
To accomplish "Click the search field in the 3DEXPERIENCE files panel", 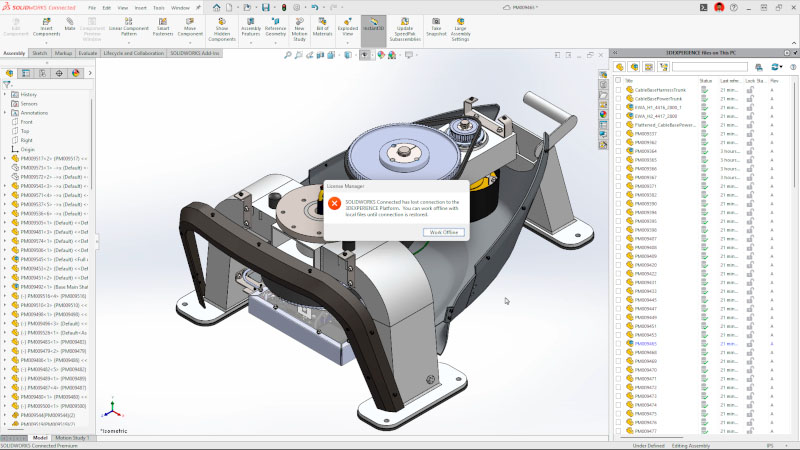I will (708, 67).
